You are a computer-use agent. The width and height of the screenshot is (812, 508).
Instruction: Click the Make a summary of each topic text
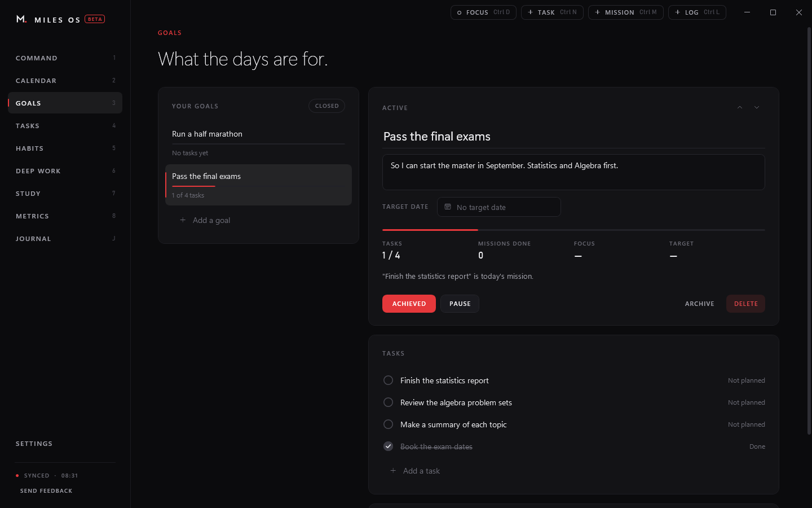(453, 424)
